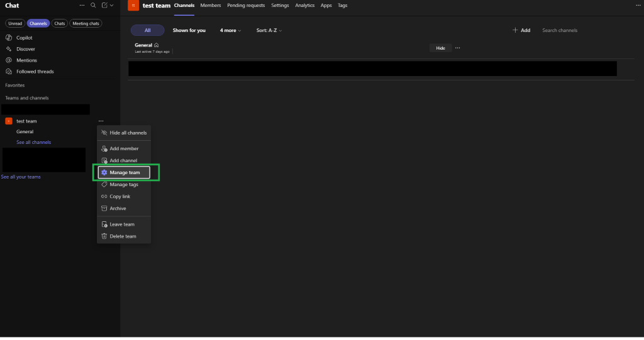The height and width of the screenshot is (340, 644).
Task: Expand the new chat dropdown chevron
Action: (x=111, y=5)
